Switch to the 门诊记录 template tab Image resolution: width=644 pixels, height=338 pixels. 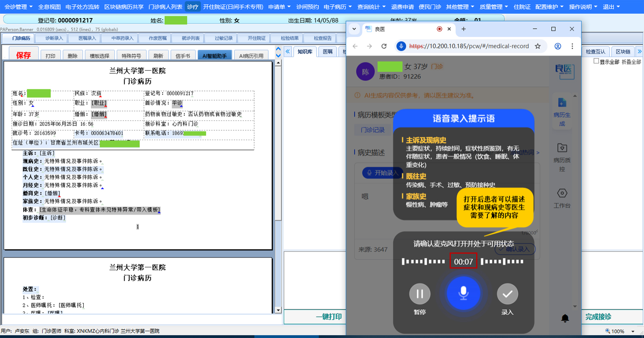click(373, 130)
